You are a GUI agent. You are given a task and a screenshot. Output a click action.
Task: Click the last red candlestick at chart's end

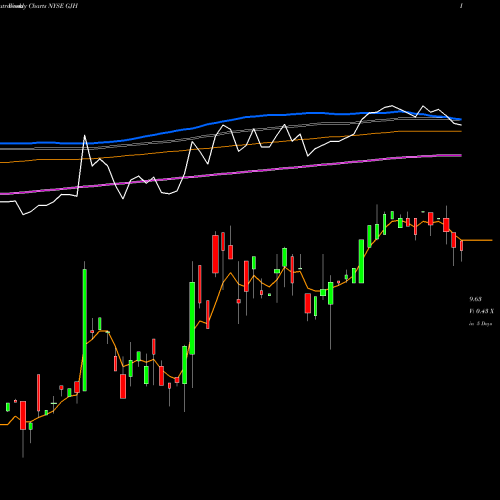pos(462,246)
